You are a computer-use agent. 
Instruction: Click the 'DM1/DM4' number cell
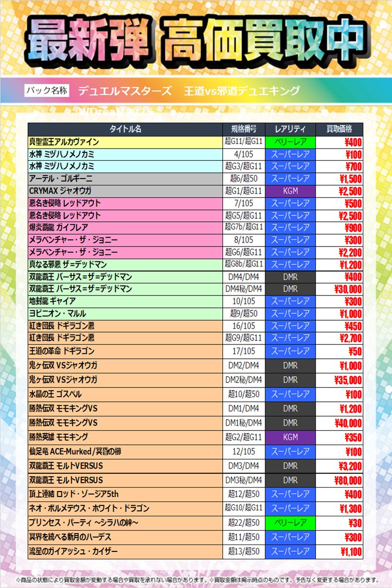click(244, 408)
